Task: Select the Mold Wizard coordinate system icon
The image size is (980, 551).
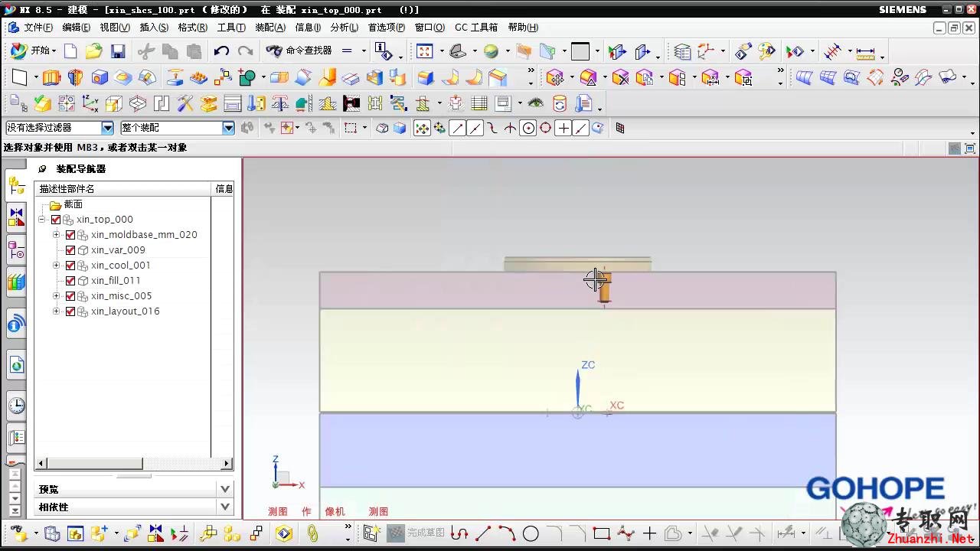Action: click(x=90, y=103)
